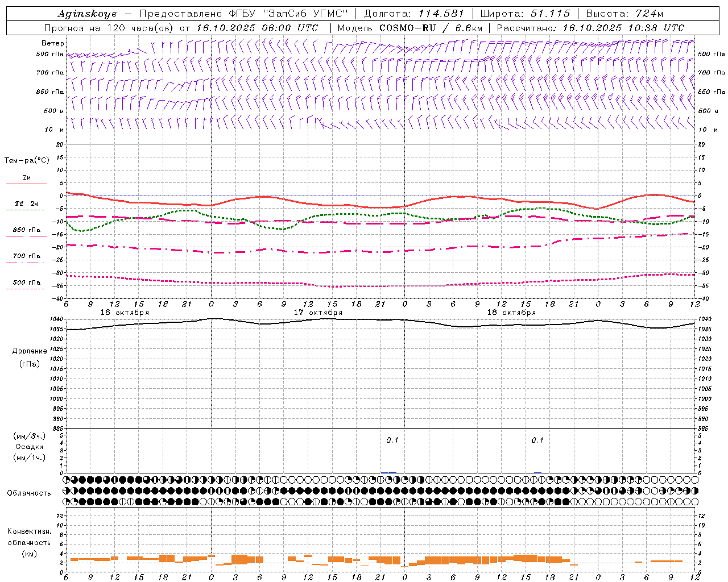
Task: Click the station name "Aginskoye" in header
Action: [x=87, y=14]
